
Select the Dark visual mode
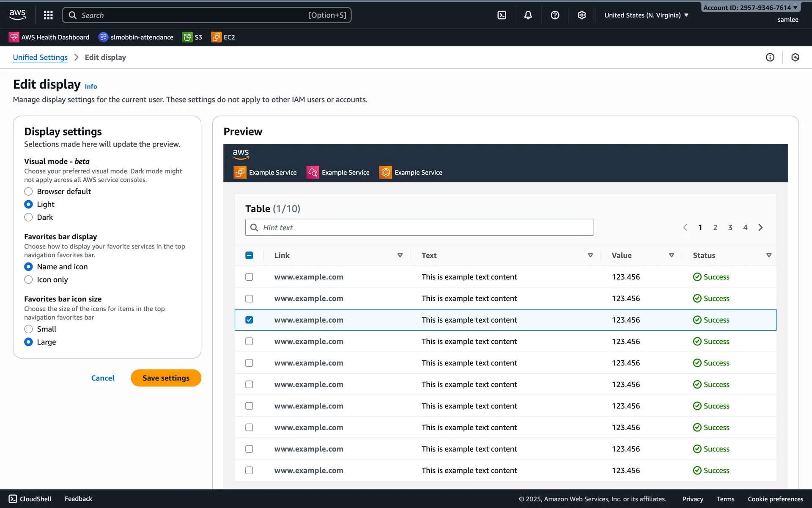(28, 217)
